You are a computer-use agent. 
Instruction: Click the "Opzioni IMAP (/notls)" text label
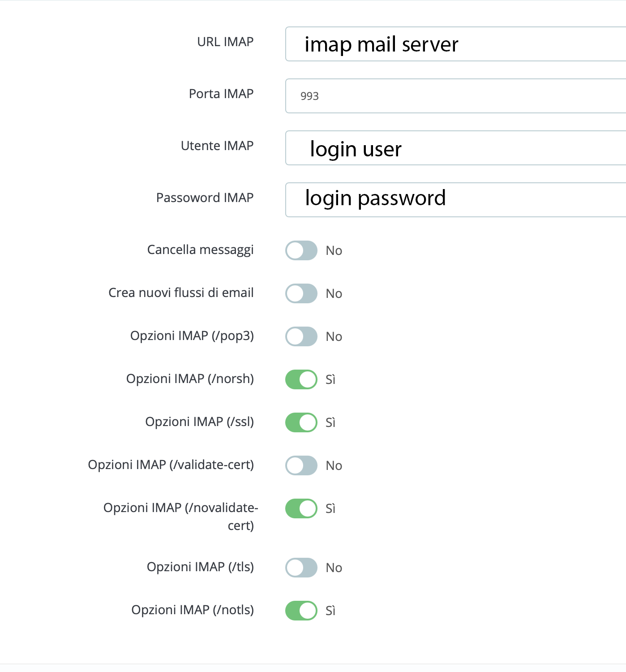193,610
